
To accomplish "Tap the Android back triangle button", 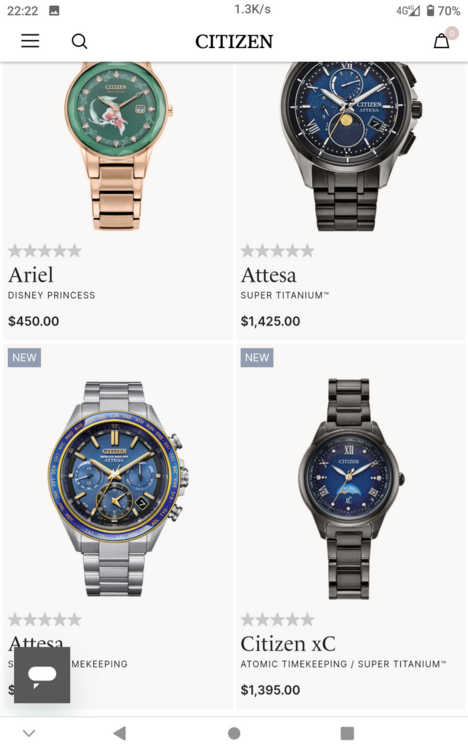I will [120, 733].
